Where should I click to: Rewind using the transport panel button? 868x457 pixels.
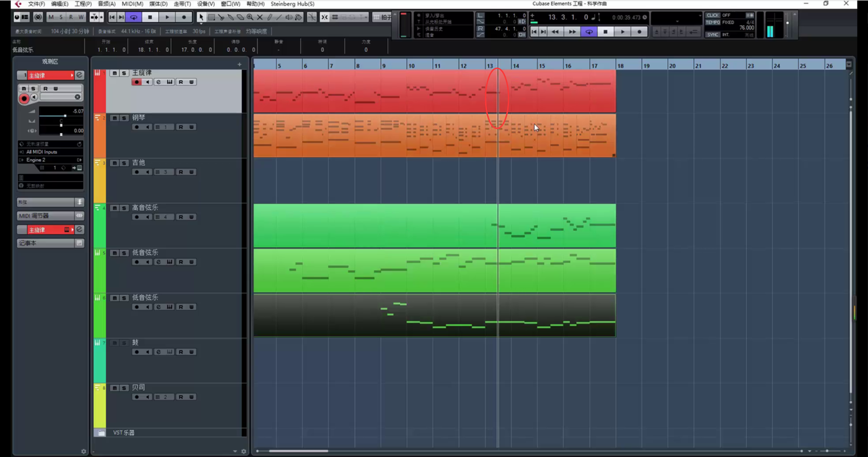[555, 32]
